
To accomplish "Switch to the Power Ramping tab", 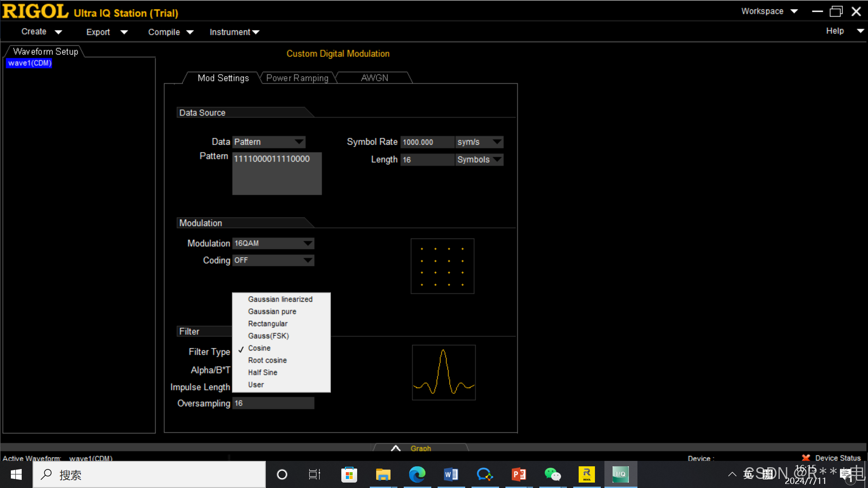I will pos(297,78).
